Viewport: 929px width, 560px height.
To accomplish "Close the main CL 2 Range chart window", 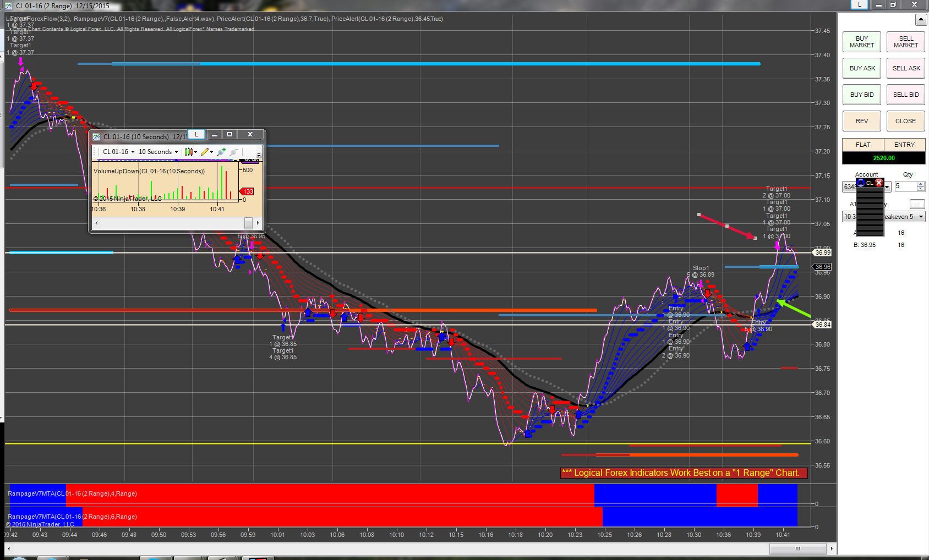I will tap(915, 4).
